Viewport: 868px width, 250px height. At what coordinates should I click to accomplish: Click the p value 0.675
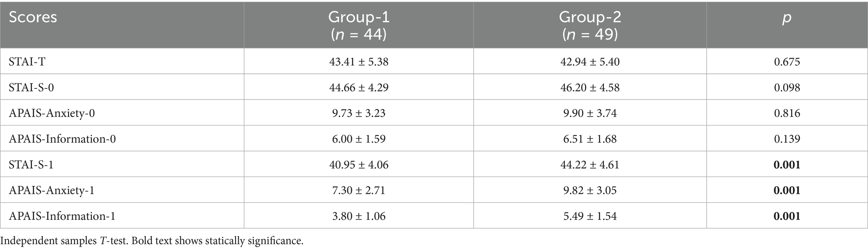click(x=787, y=62)
